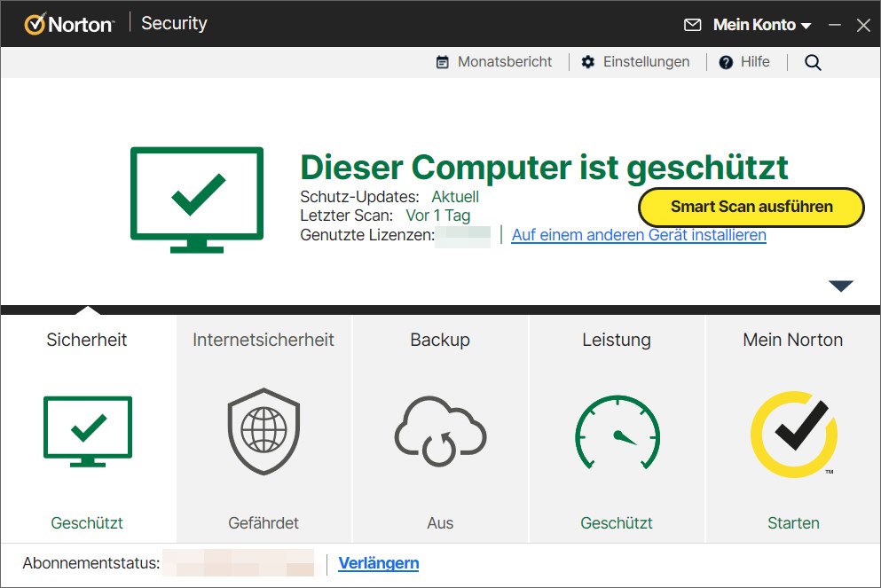Click the Backup cloud restore icon
The image size is (881, 588).
(440, 431)
